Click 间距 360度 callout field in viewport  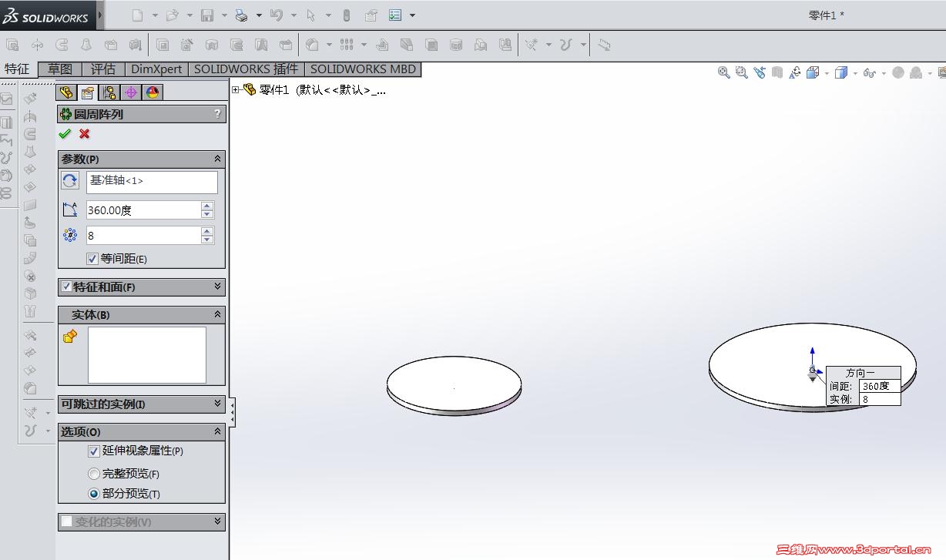click(x=880, y=386)
